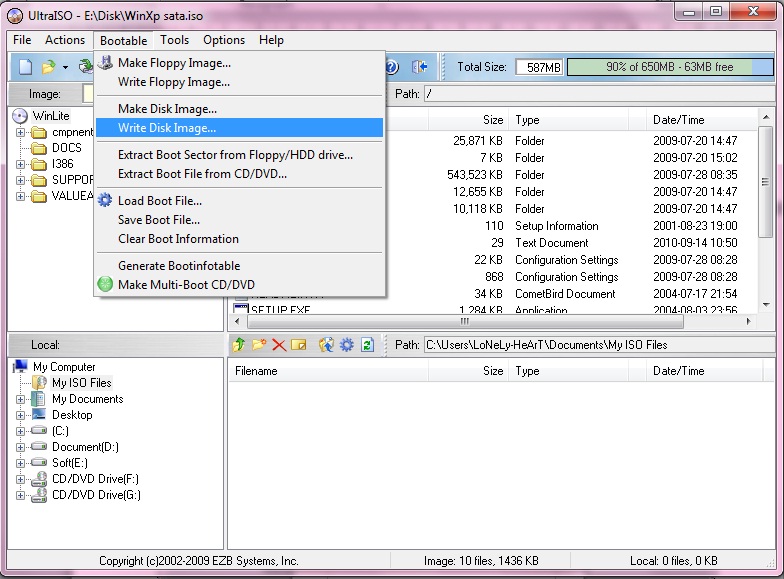Click the Filename column header in Local list
784x579 pixels.
point(328,371)
